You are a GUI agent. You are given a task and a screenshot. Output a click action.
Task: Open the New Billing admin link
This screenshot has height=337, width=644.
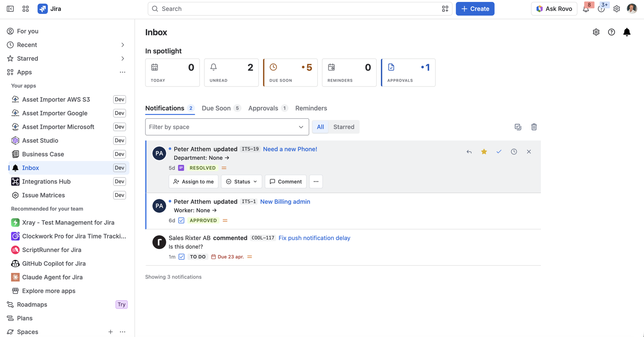coord(285,201)
